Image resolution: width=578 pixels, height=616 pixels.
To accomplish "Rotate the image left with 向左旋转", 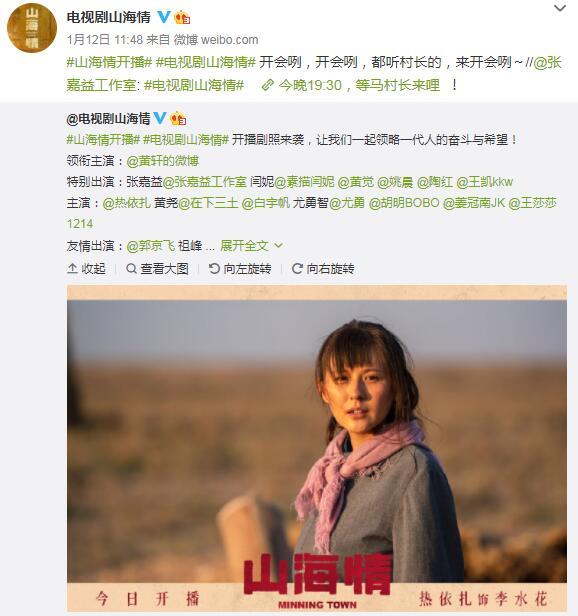I will pyautogui.click(x=240, y=269).
